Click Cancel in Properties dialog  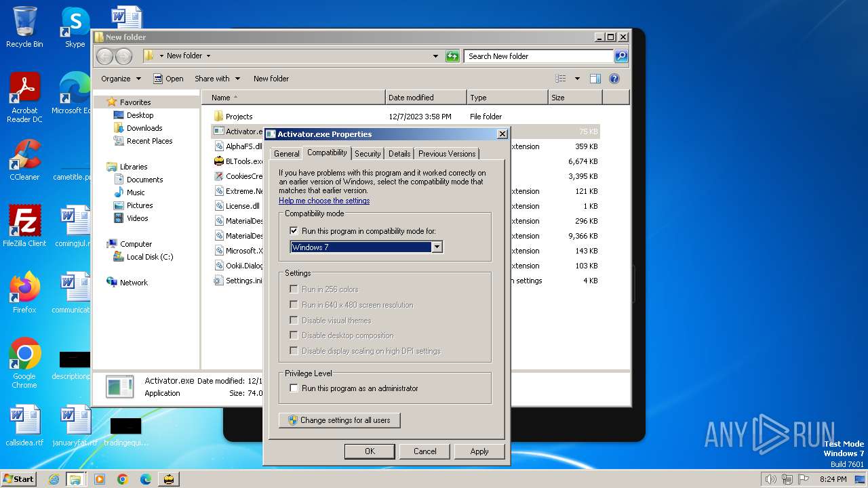(x=425, y=451)
